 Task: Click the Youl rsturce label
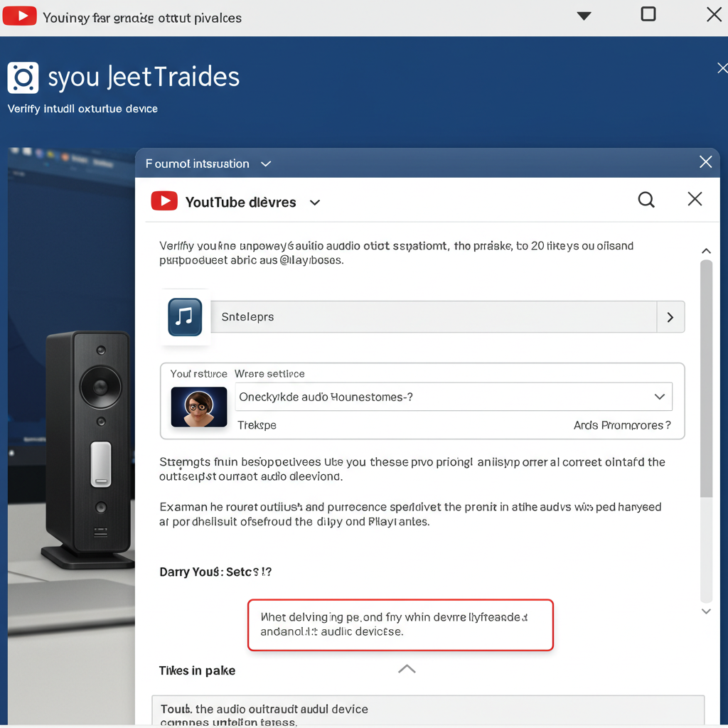[x=199, y=374]
